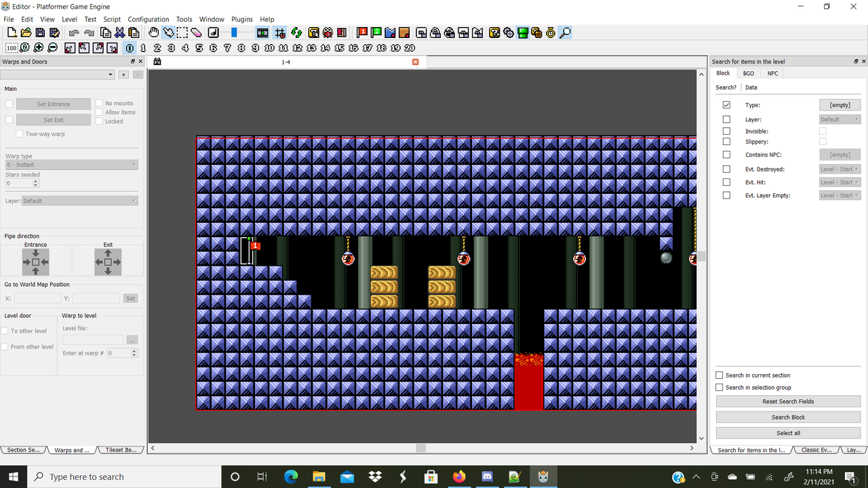Switch to section 13 in toolbar

[311, 47]
